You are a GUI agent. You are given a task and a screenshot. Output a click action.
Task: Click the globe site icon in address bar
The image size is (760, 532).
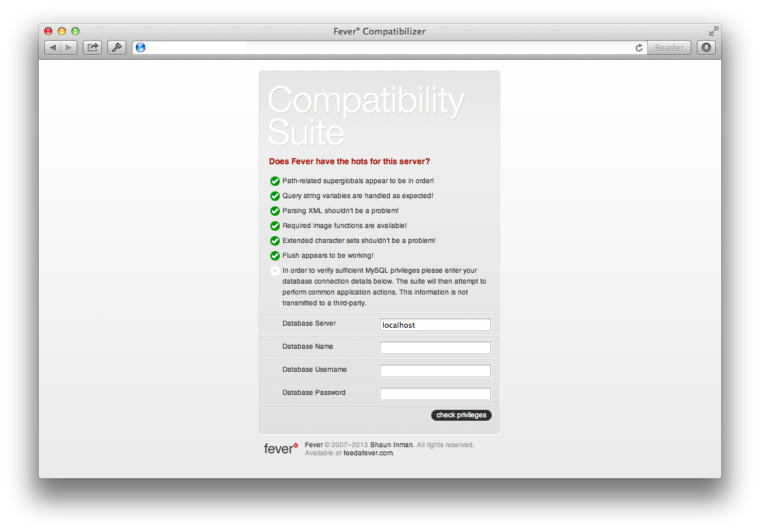point(141,47)
